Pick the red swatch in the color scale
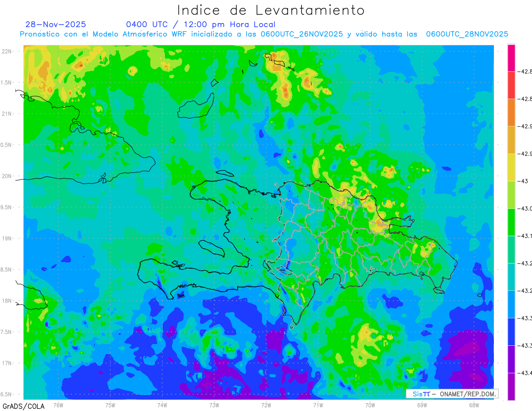This screenshot has height=411, width=532. [x=511, y=85]
